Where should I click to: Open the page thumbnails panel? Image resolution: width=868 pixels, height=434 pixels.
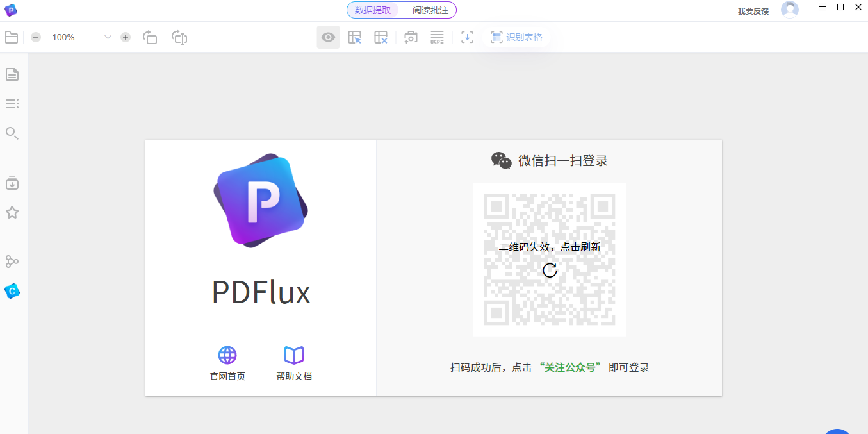[12, 74]
